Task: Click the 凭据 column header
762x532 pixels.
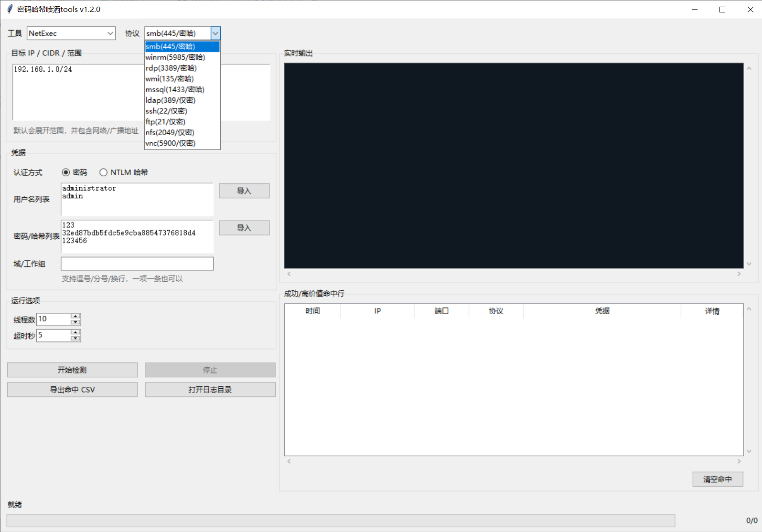Action: (x=602, y=311)
